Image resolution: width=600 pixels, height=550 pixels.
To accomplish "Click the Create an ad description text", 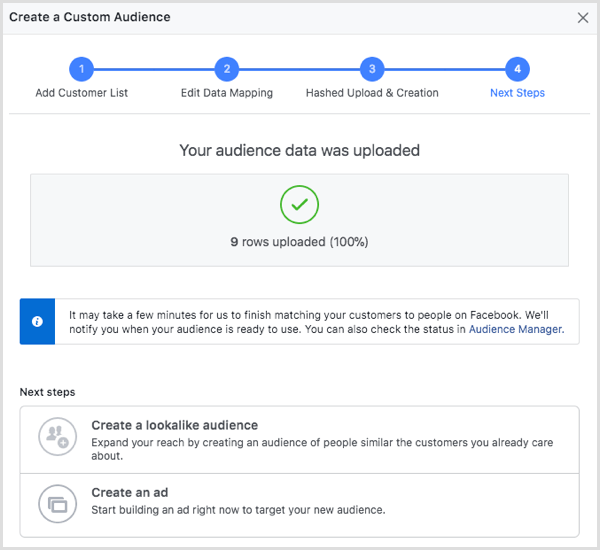I will click(238, 510).
